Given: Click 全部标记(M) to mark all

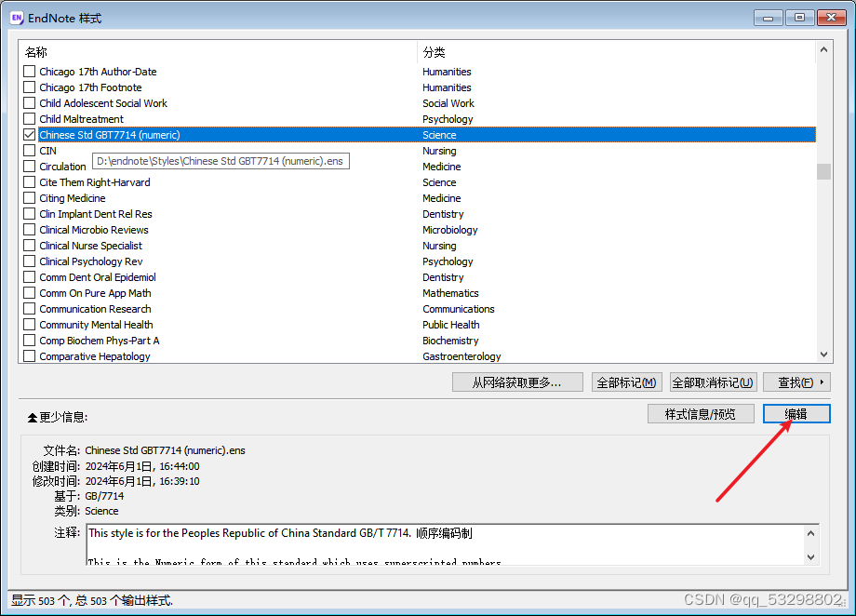Looking at the screenshot, I should 627,382.
